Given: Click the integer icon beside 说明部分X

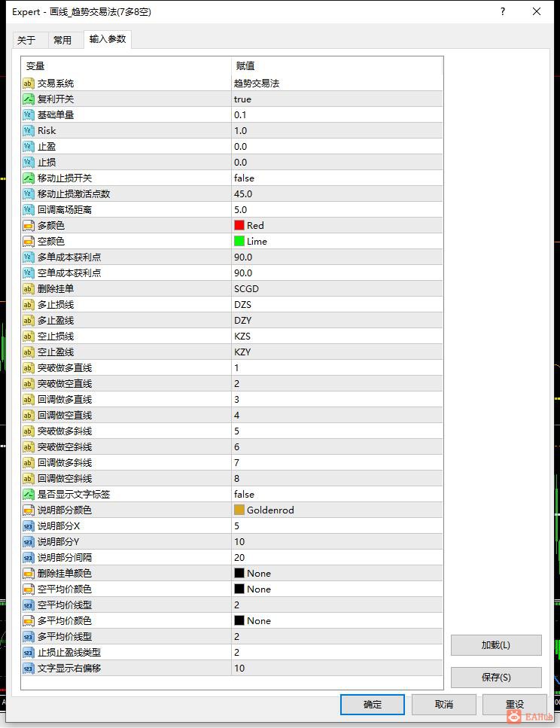Looking at the screenshot, I should pos(29,526).
